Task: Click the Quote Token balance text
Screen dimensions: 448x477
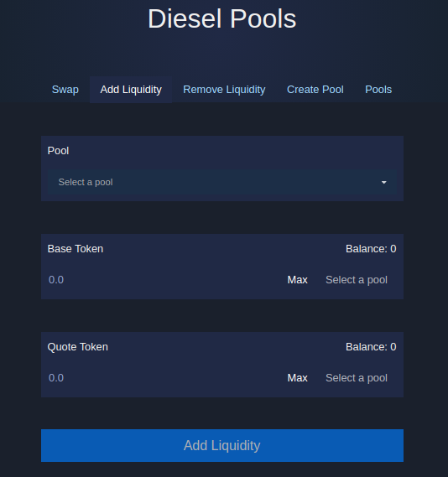Action: click(371, 347)
